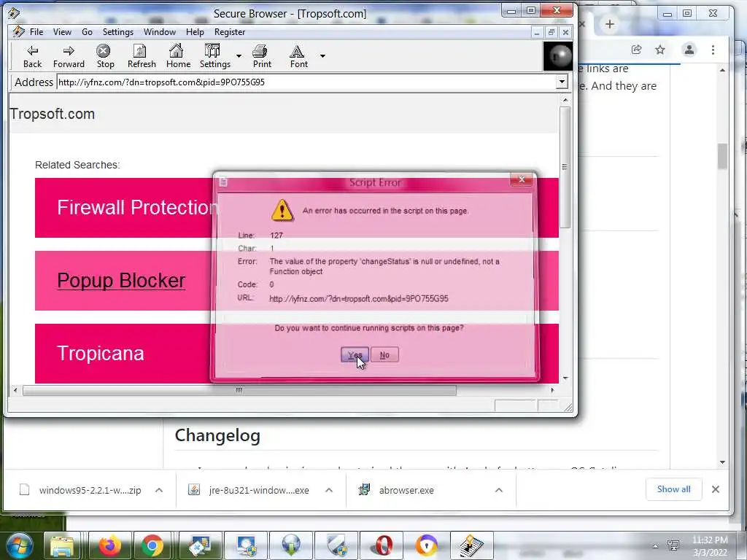
Task: Click the Secure Browser taskbar icon
Action: click(471, 545)
